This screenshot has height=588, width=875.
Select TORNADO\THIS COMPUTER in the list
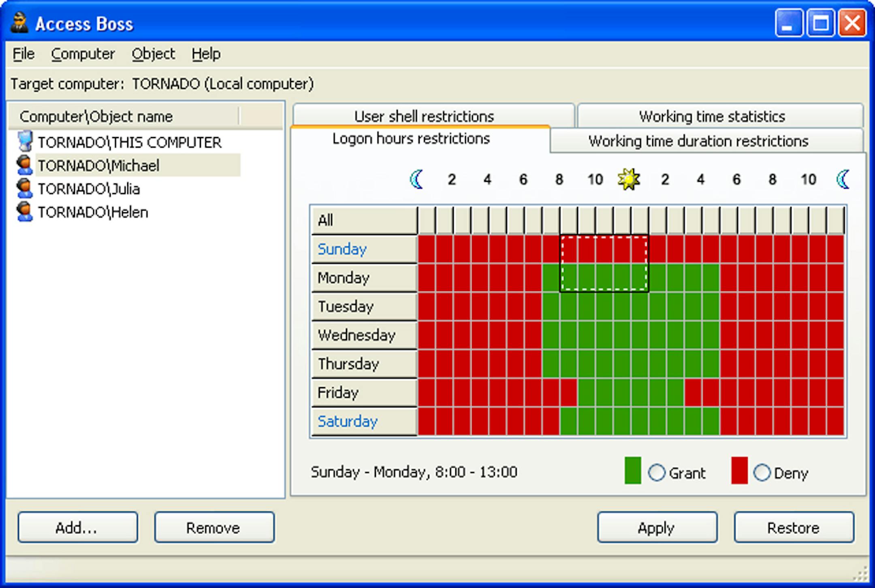point(130,142)
